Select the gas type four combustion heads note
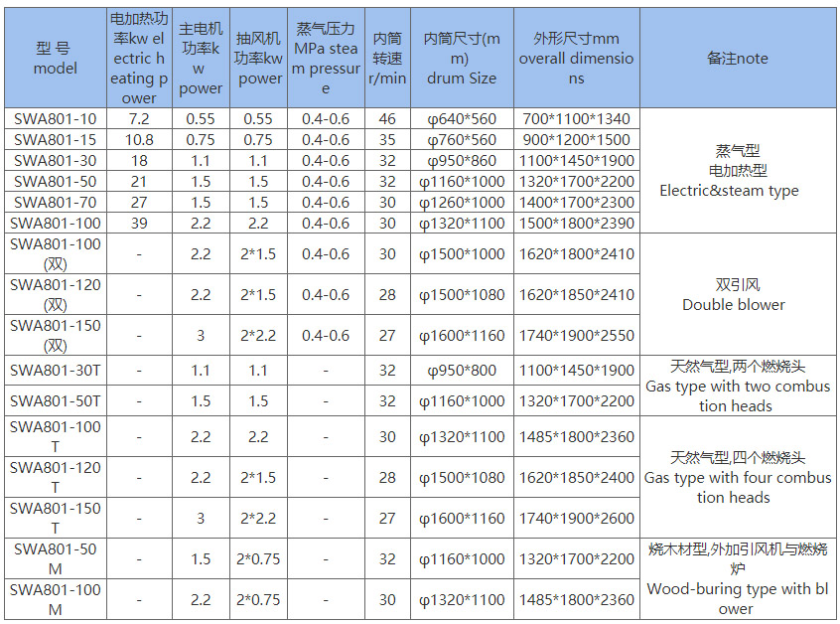 737,478
